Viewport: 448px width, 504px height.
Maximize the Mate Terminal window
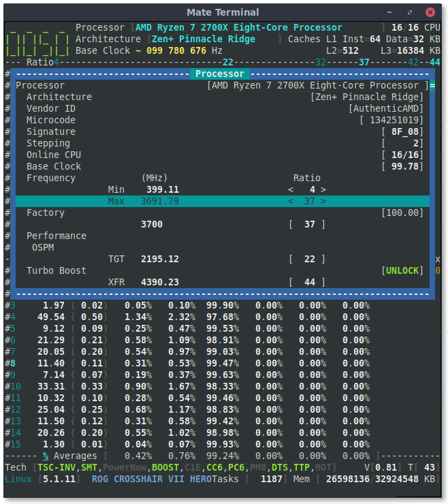[410, 12]
